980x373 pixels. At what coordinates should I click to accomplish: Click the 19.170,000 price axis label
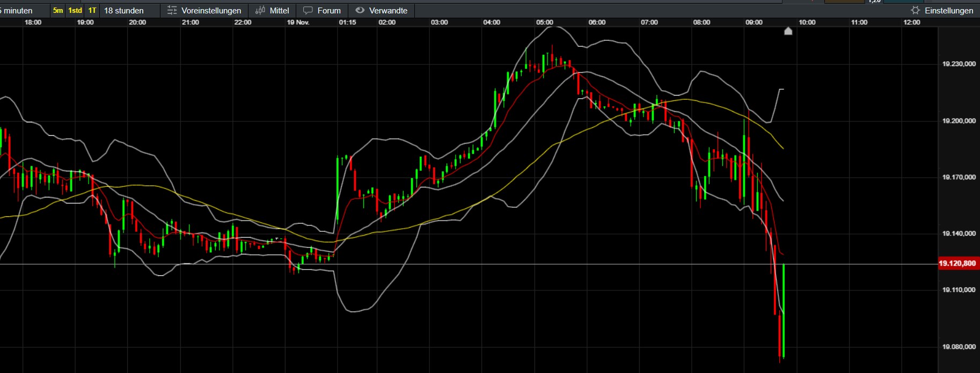[959, 177]
